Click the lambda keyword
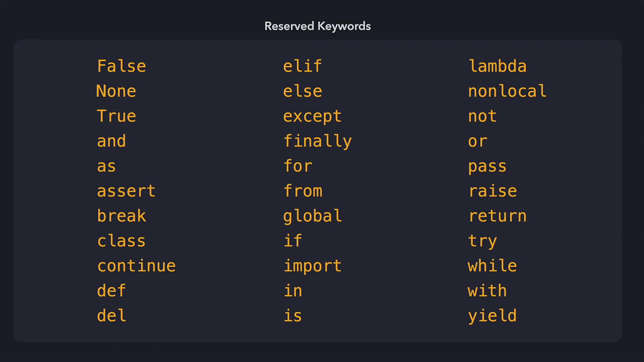 tap(497, 66)
